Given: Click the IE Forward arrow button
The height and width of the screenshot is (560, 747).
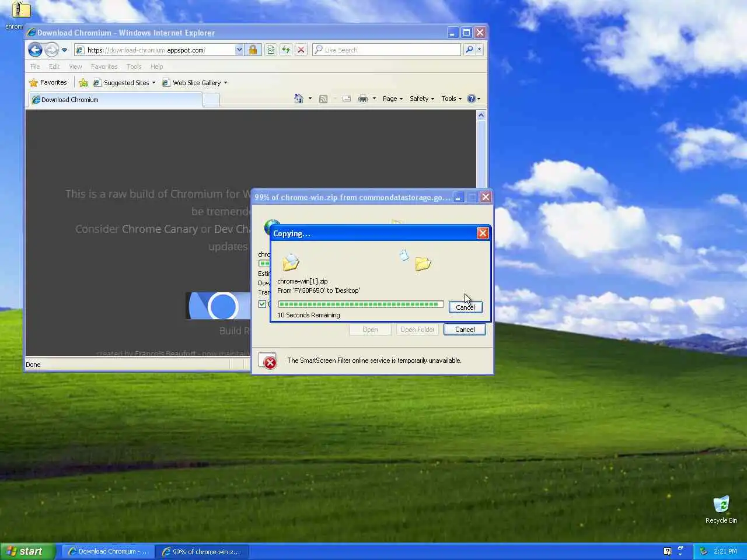Looking at the screenshot, I should 51,50.
